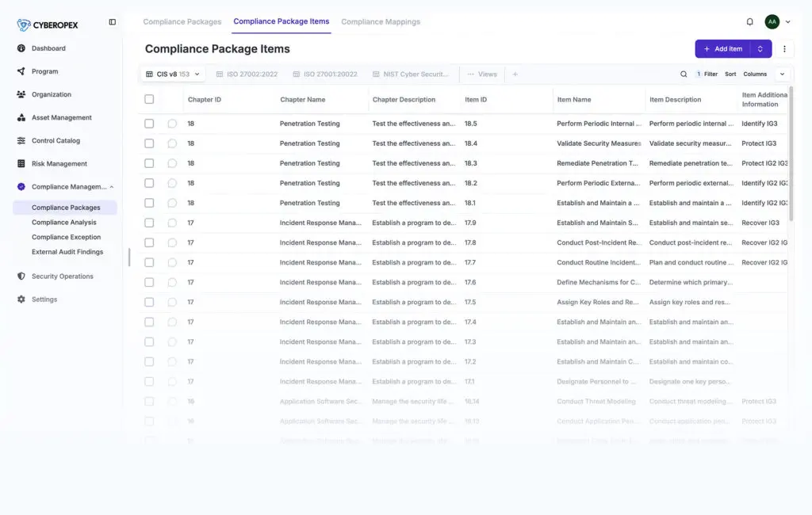Open comment bubble for item 17.7
The image size is (812, 515).
[172, 262]
